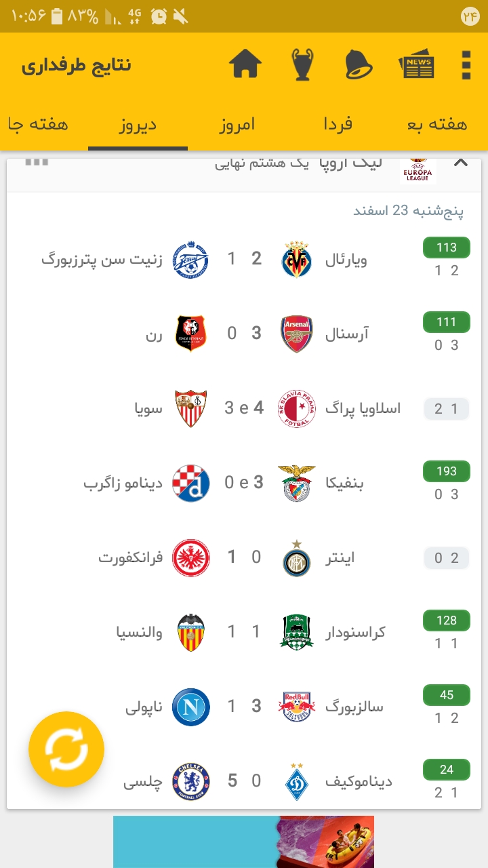Tap the Chelsea club crest
488x868 pixels.
tap(191, 781)
